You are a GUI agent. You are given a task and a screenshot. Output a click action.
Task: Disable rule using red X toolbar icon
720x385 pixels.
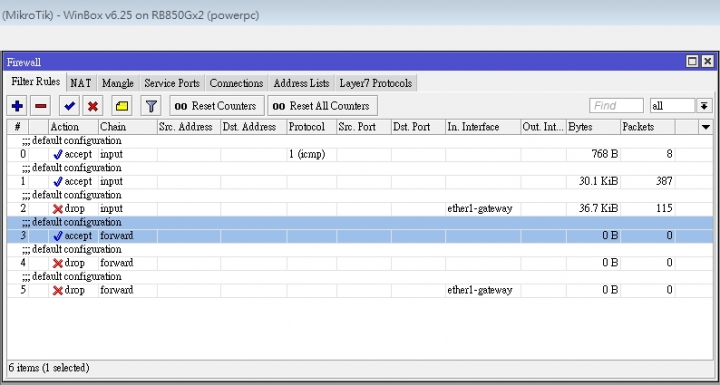click(x=93, y=106)
